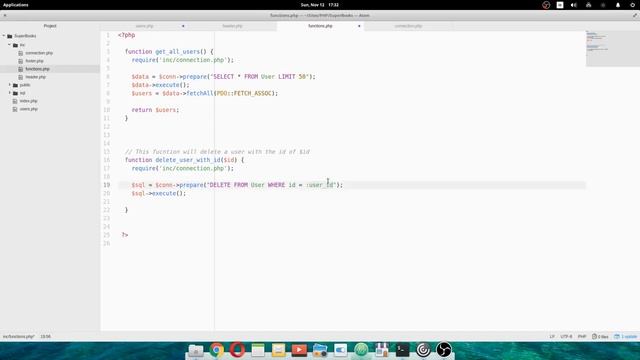Click the file icon beside index.php

pos(15,101)
